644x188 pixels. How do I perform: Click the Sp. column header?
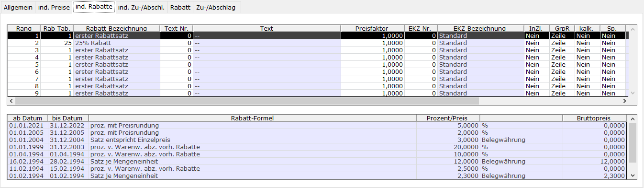click(x=612, y=28)
